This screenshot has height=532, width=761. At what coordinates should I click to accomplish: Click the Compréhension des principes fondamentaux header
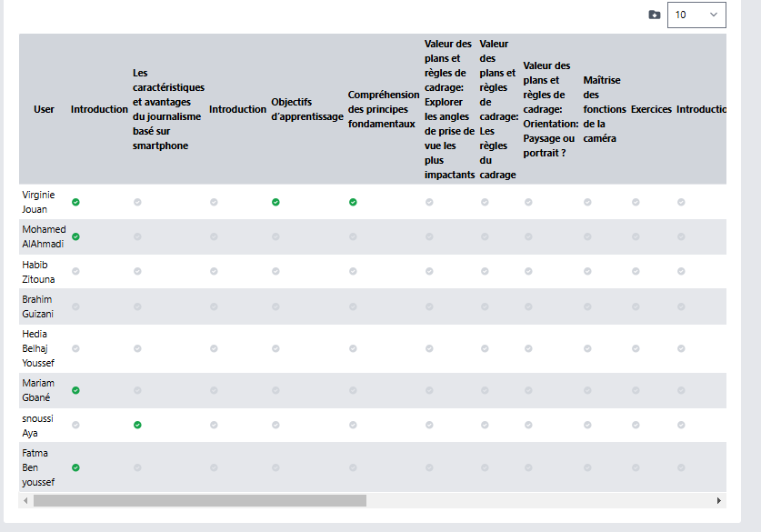384,109
